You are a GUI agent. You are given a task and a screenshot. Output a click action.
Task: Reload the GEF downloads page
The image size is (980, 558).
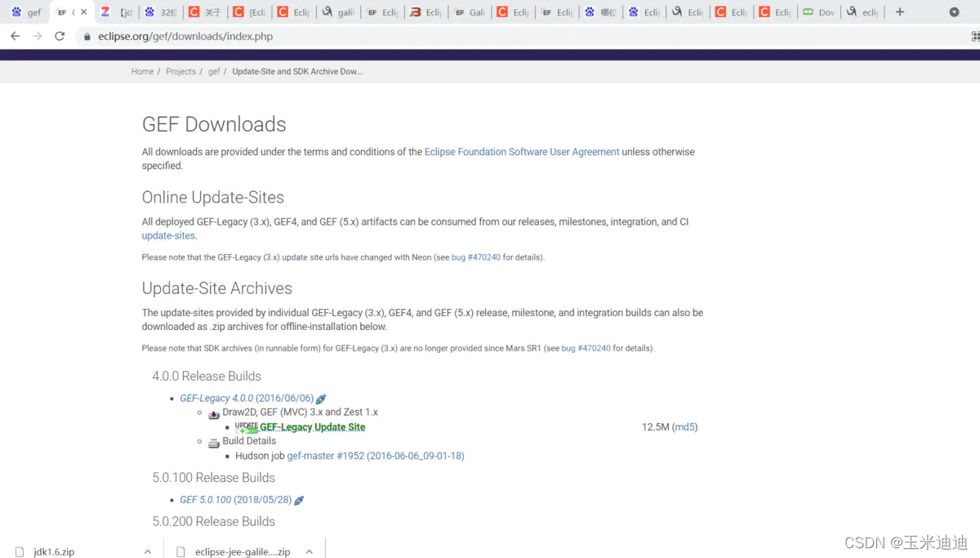tap(60, 36)
